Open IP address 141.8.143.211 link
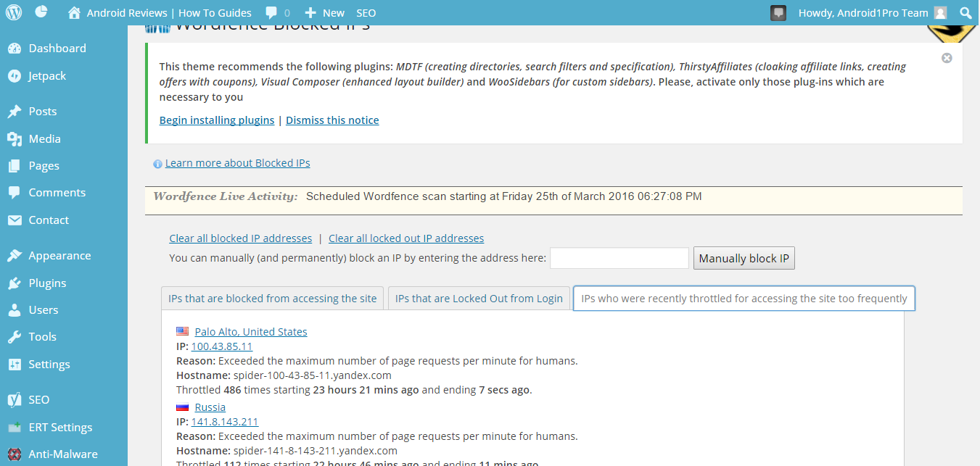Image resolution: width=980 pixels, height=466 pixels. (225, 422)
